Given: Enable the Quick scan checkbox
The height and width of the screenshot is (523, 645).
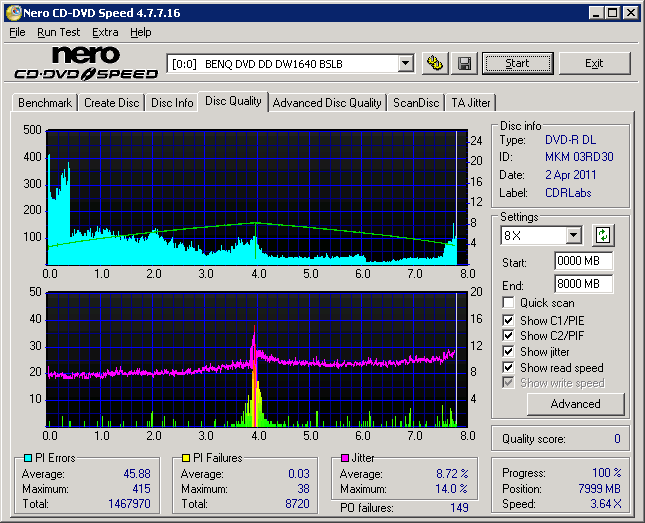Looking at the screenshot, I should (509, 303).
